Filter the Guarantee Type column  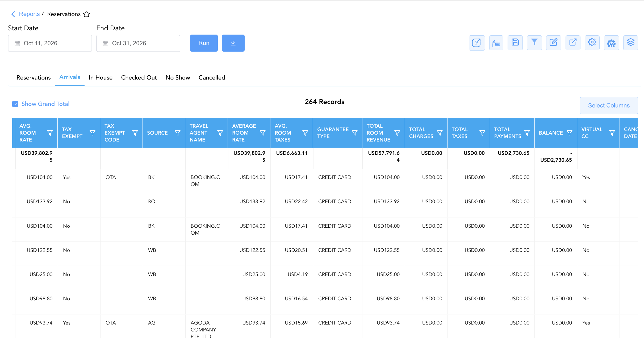354,133
